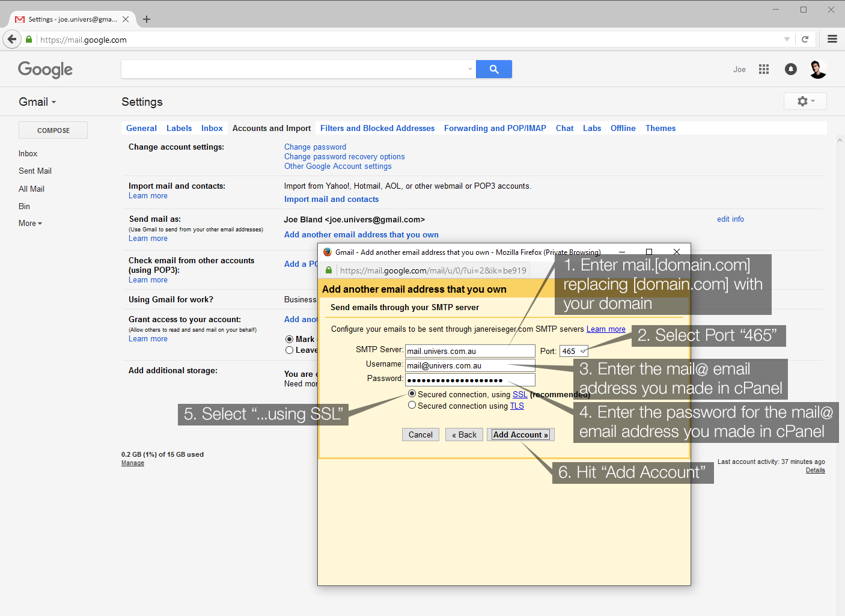Viewport: 845px width, 616px height.
Task: Click the browser back arrow
Action: [x=11, y=39]
